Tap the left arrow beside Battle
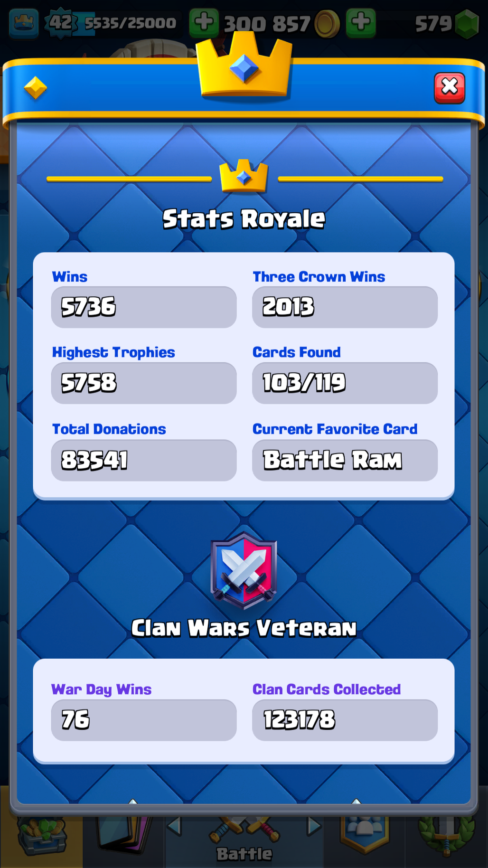Image resolution: width=488 pixels, height=868 pixels. click(174, 827)
